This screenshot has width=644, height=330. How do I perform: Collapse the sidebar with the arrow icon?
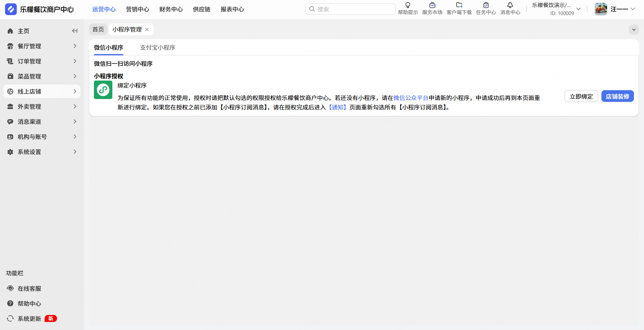[75, 31]
